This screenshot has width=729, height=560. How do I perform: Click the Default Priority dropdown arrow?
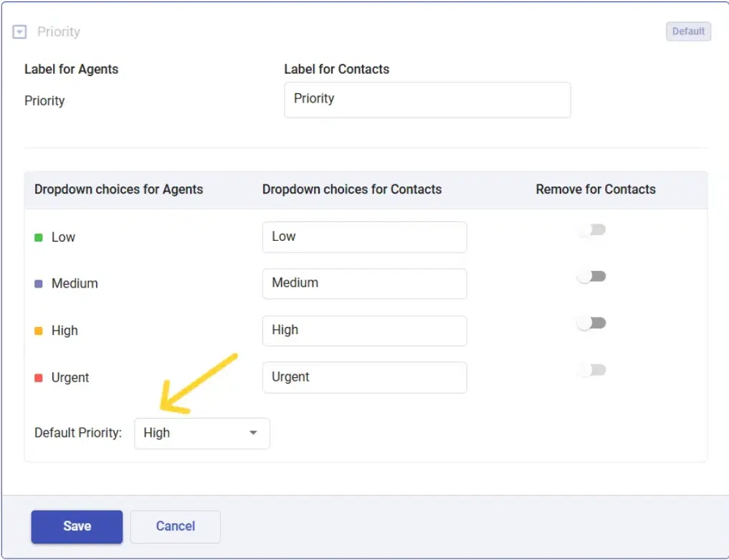click(253, 433)
